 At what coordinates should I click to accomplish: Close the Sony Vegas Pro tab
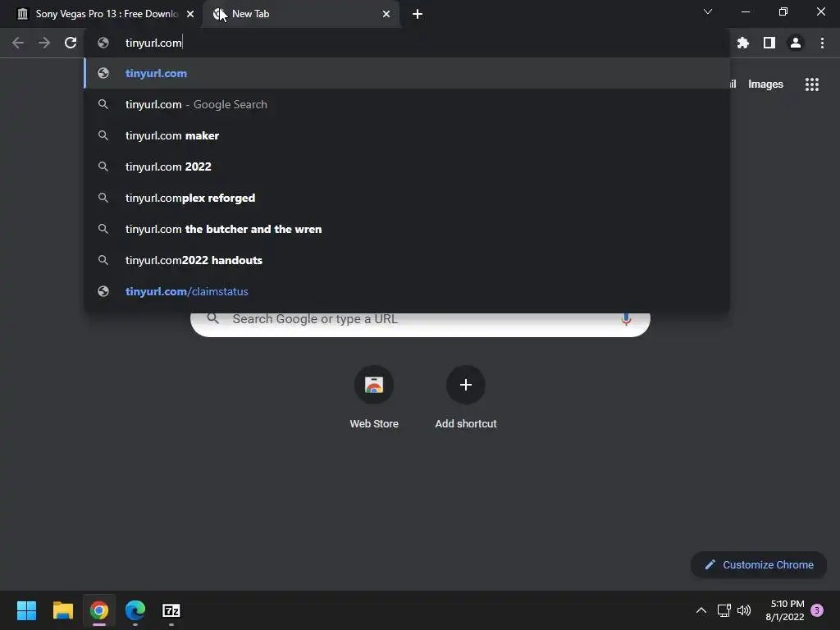point(190,14)
